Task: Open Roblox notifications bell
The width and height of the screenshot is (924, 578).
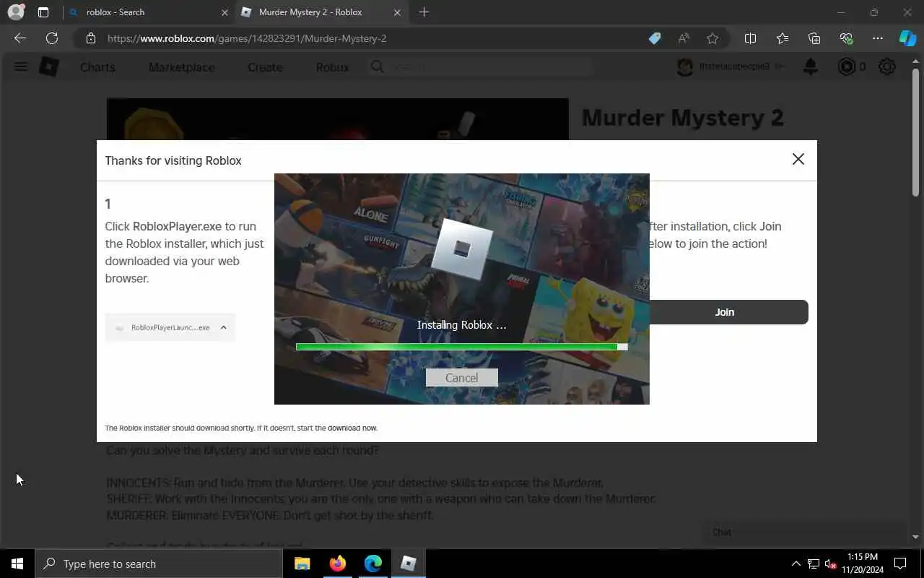Action: coord(811,67)
